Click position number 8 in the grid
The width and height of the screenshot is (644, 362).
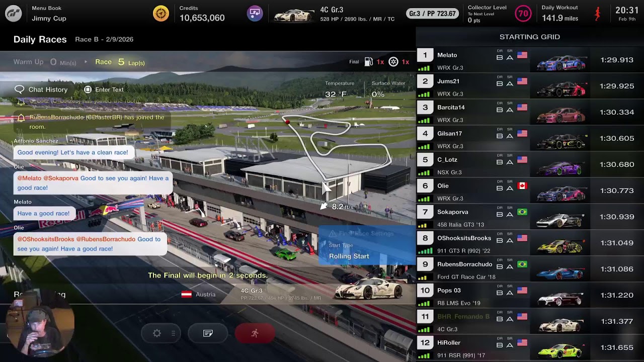coord(425,238)
